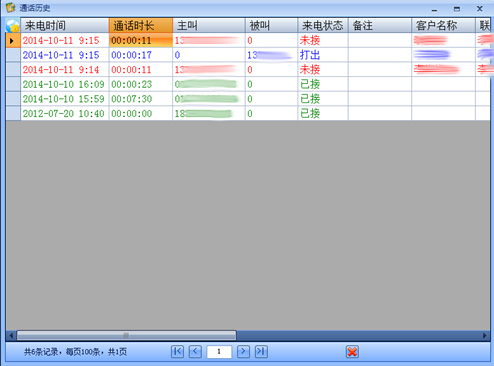494x366 pixels.
Task: Click 已接 status in the 16:09 row
Action: tap(323, 84)
